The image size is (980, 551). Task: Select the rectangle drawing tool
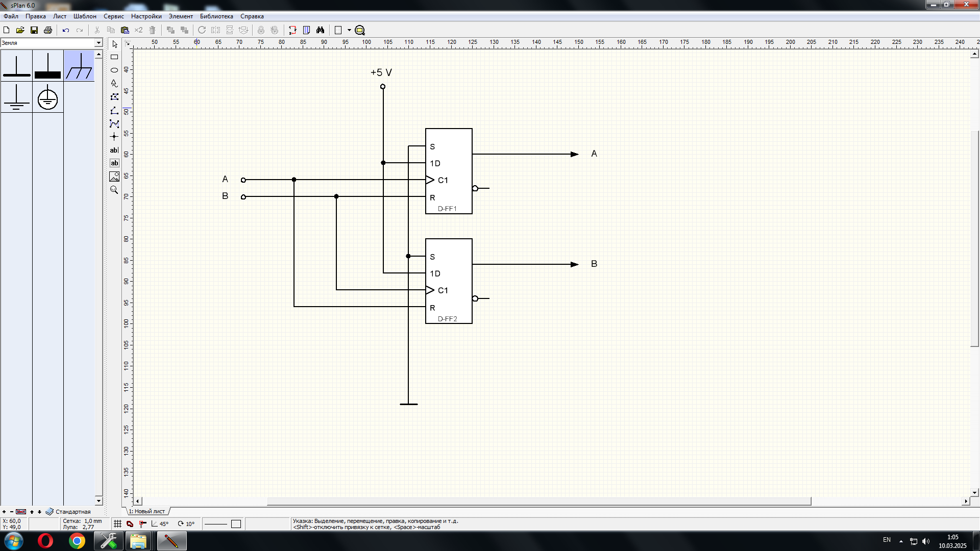[x=114, y=57]
